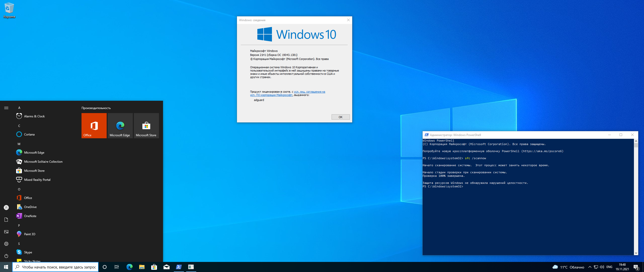Minimize the PowerShell window
644x272 pixels.
pyautogui.click(x=610, y=135)
